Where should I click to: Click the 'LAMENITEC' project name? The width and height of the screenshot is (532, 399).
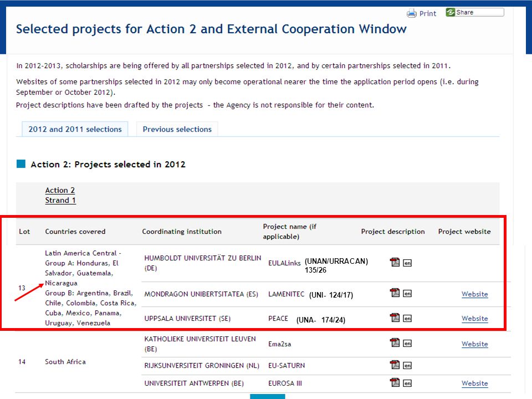tap(287, 294)
